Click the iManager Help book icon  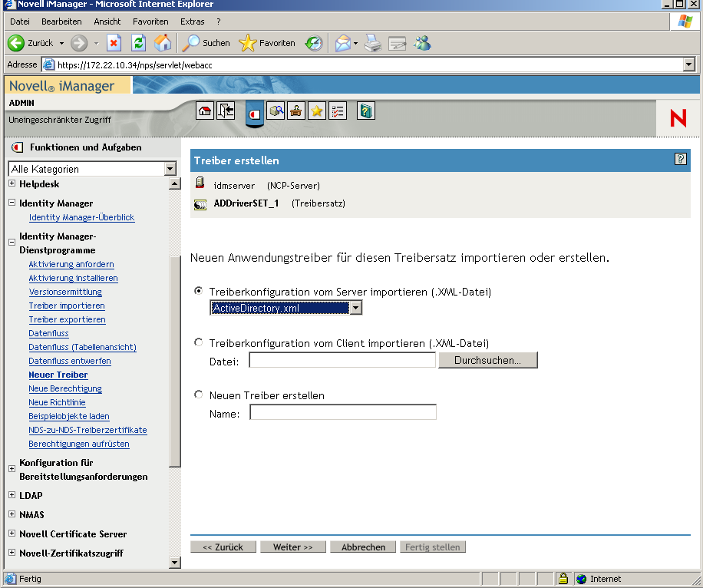(x=365, y=111)
